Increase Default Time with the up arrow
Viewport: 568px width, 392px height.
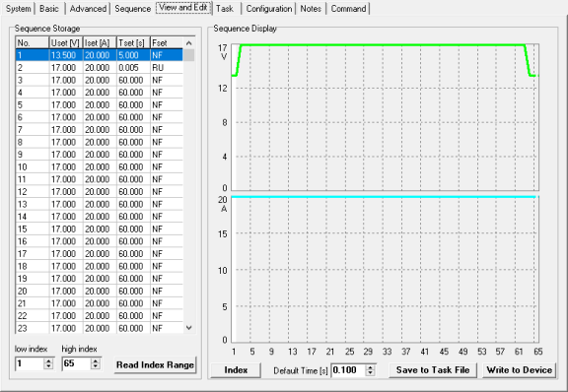pos(370,367)
